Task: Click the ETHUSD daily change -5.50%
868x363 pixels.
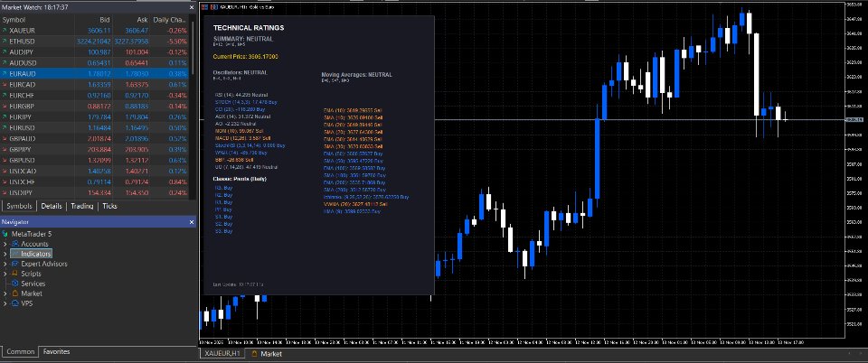Action: pyautogui.click(x=176, y=42)
